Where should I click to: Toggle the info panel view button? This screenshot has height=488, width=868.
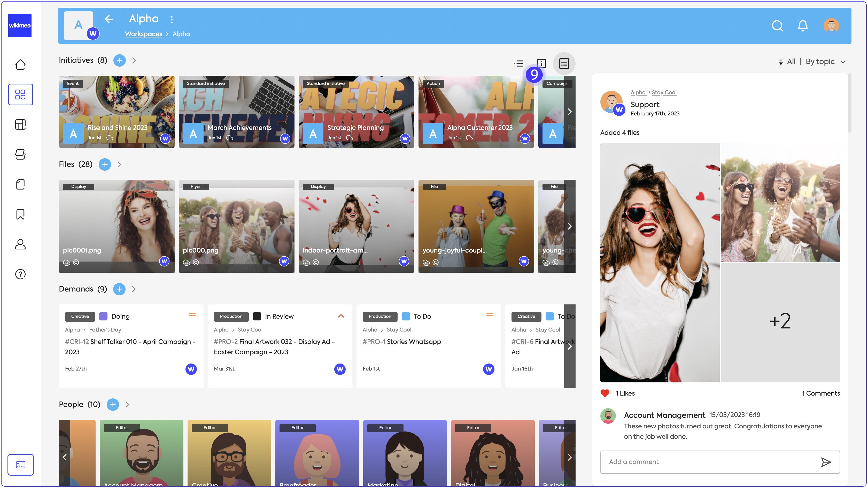pyautogui.click(x=541, y=63)
